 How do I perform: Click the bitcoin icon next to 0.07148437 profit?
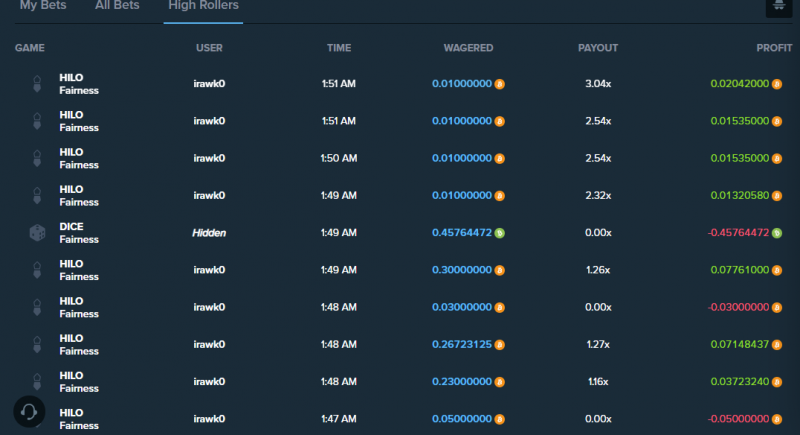tap(777, 345)
